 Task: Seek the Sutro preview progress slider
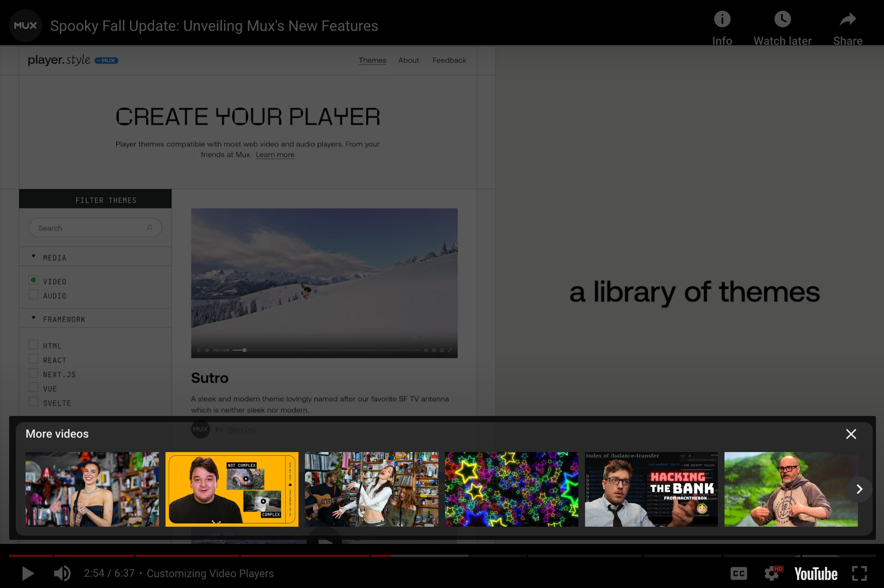[x=326, y=350]
